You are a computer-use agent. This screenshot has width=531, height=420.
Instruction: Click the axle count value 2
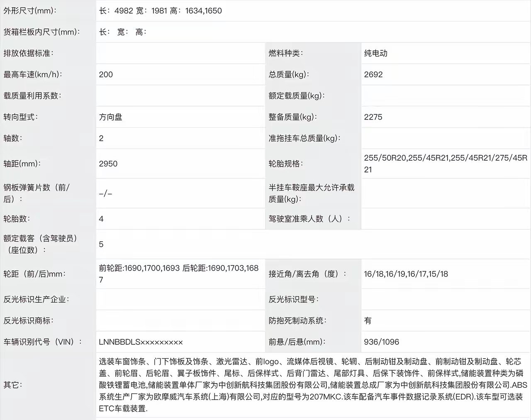[101, 138]
